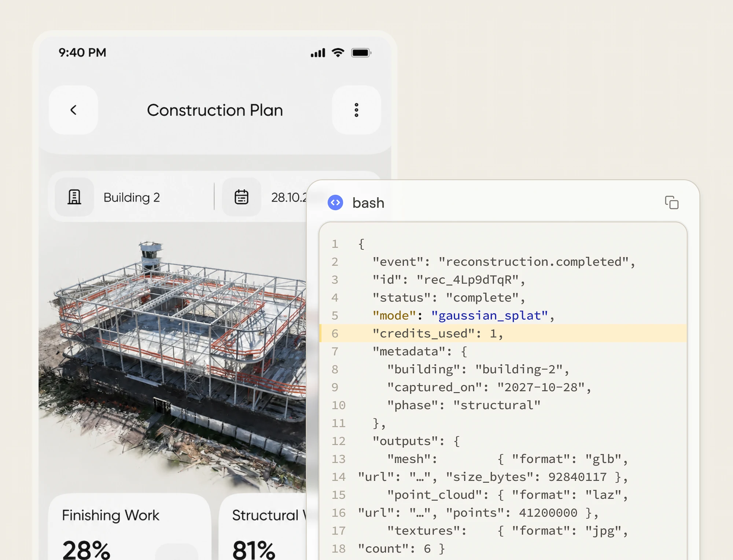The height and width of the screenshot is (560, 733).
Task: Select the Building 2 label
Action: click(x=132, y=198)
